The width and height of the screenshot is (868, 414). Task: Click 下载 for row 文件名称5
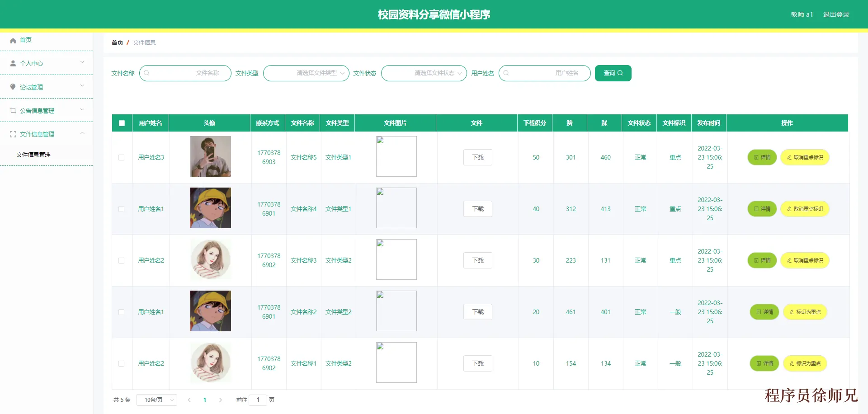[x=478, y=157]
